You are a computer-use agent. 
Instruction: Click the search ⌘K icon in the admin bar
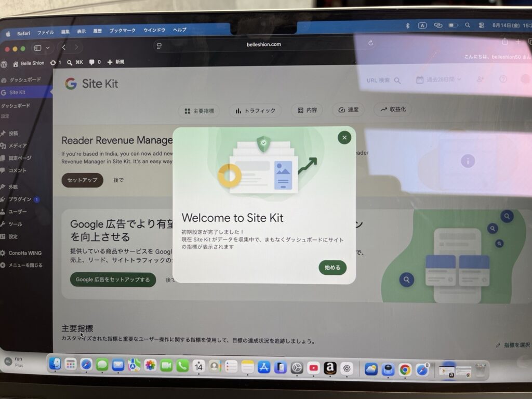(75, 62)
